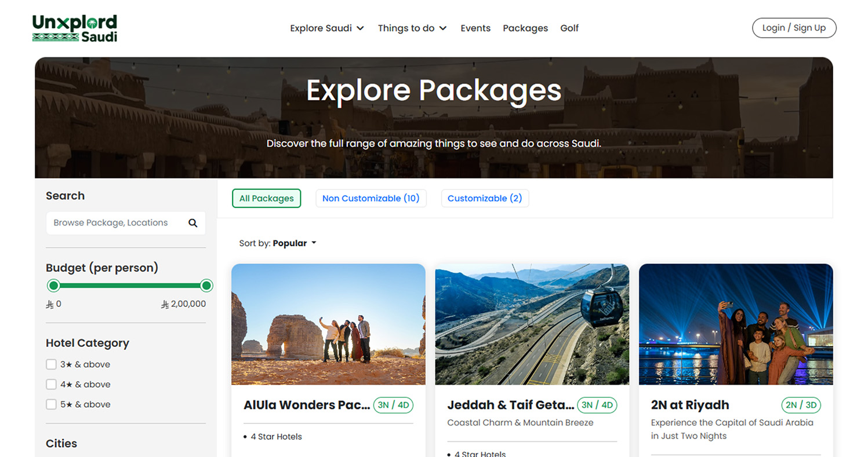Open the AlUla Wonders package photo
This screenshot has width=868, height=457.
click(x=328, y=324)
